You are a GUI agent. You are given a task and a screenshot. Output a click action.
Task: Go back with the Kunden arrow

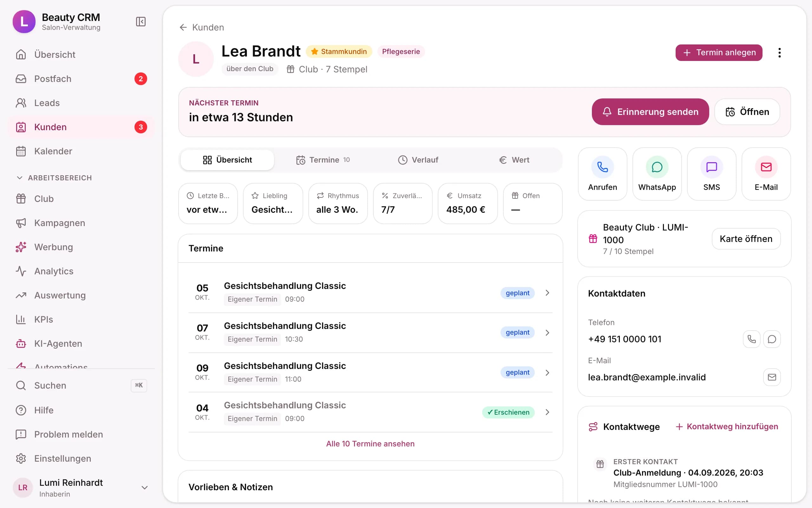tap(202, 28)
